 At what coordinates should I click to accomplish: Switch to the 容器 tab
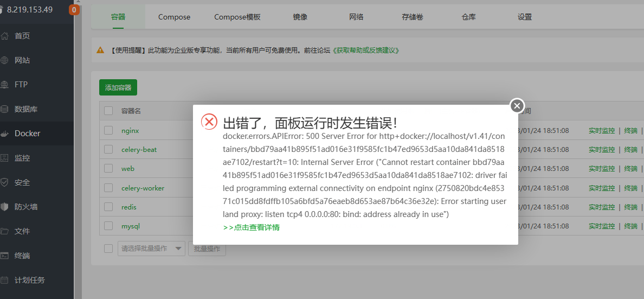pos(118,17)
